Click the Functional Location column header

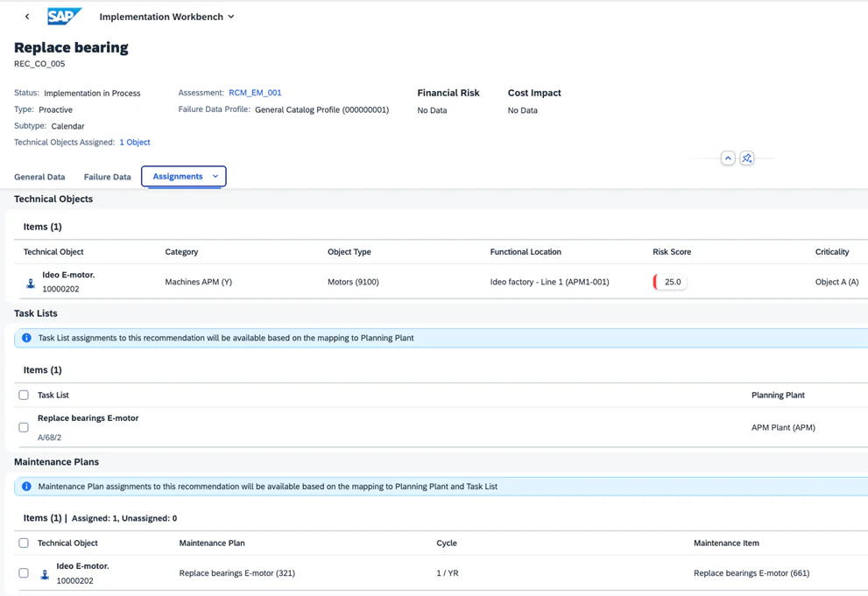click(x=526, y=251)
